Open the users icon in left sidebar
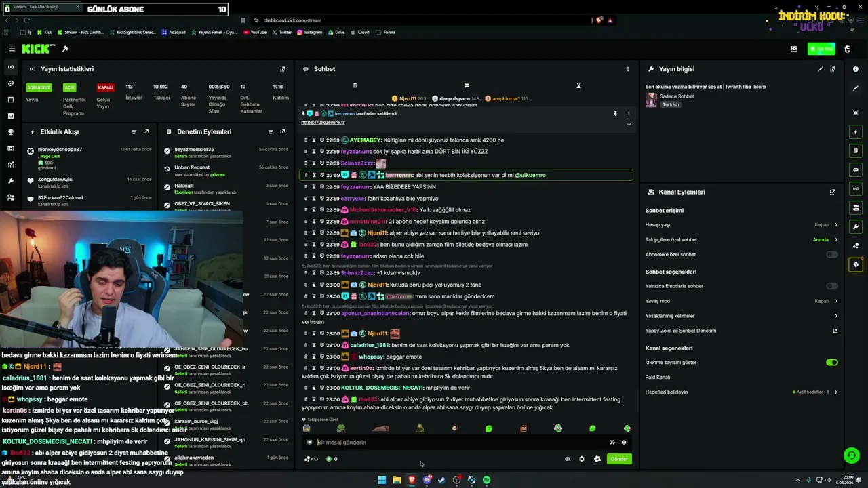Image resolution: width=868 pixels, height=488 pixels. [11, 197]
